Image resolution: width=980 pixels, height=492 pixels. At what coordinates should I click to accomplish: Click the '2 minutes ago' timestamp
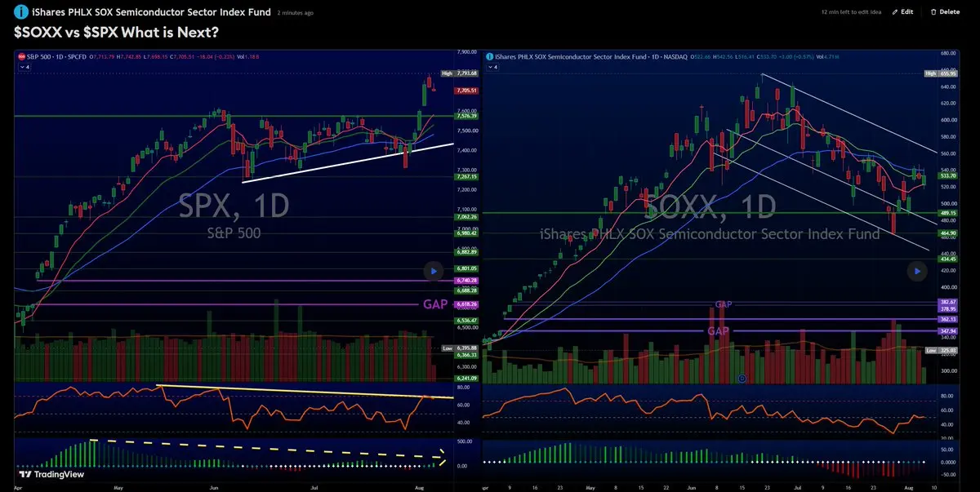(x=296, y=13)
